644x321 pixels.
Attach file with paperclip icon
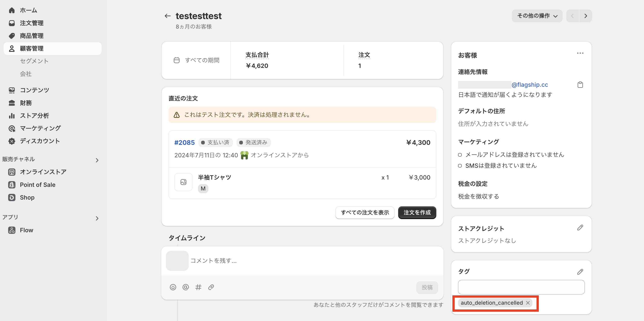[x=211, y=287]
